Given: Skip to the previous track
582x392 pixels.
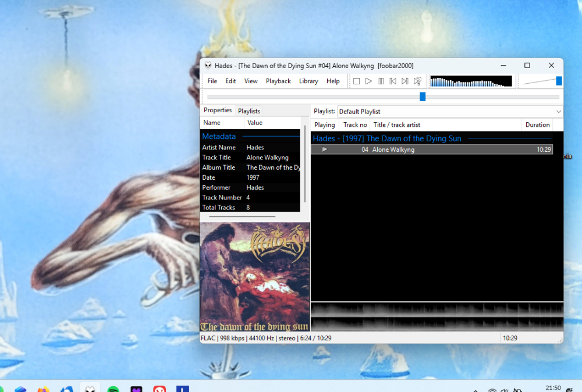Looking at the screenshot, I should coord(393,81).
